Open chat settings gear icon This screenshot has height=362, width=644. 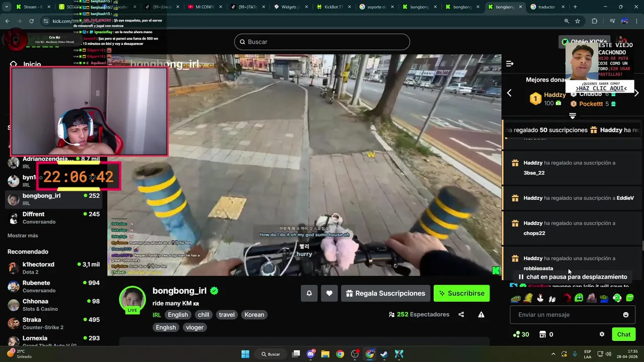pyautogui.click(x=602, y=334)
